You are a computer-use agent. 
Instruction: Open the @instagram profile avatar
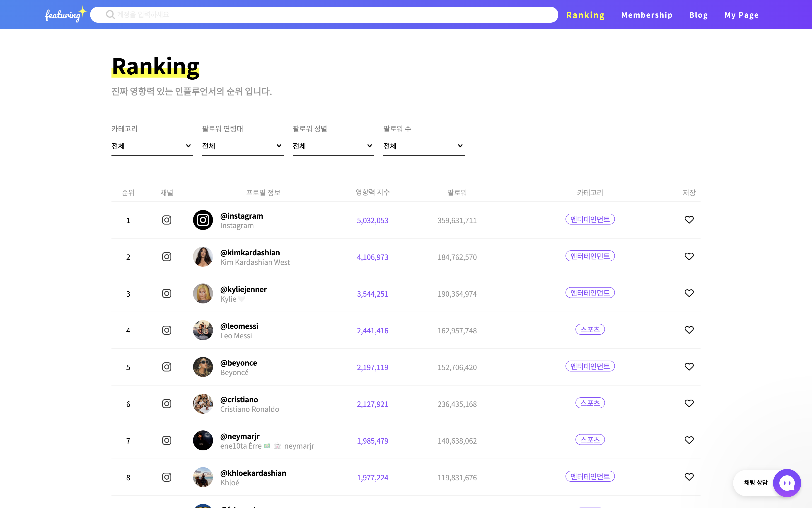point(203,220)
